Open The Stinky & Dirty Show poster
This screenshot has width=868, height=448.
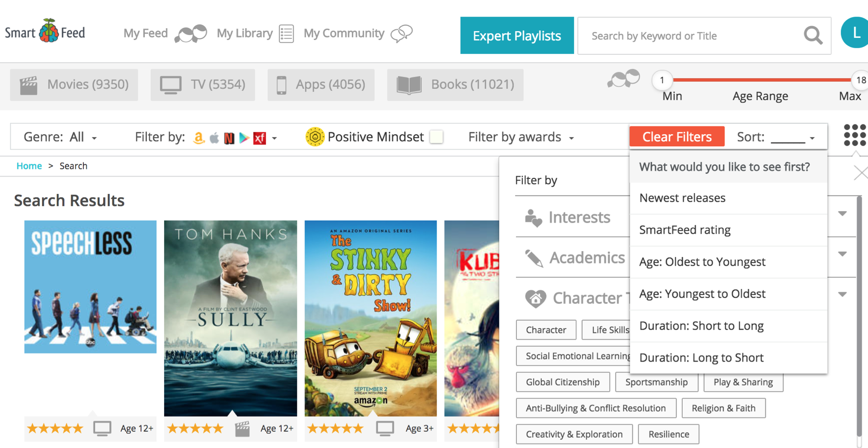370,318
